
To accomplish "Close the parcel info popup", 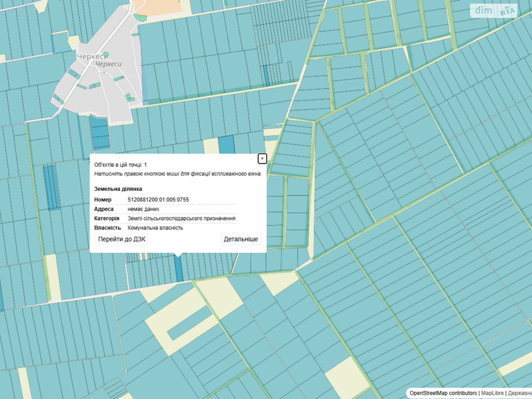I will click(262, 159).
